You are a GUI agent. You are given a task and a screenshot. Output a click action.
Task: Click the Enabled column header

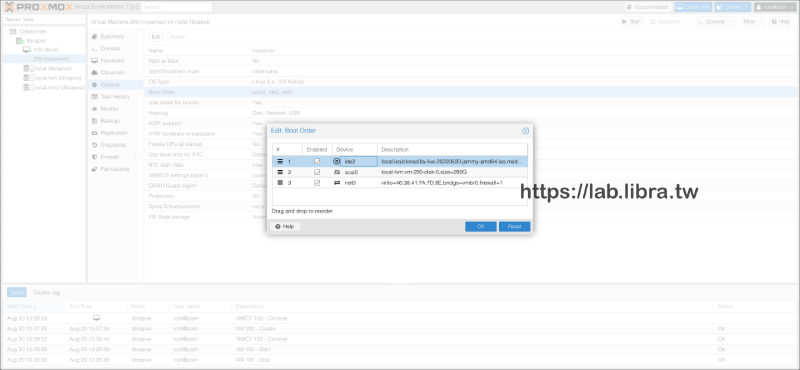[x=317, y=150]
